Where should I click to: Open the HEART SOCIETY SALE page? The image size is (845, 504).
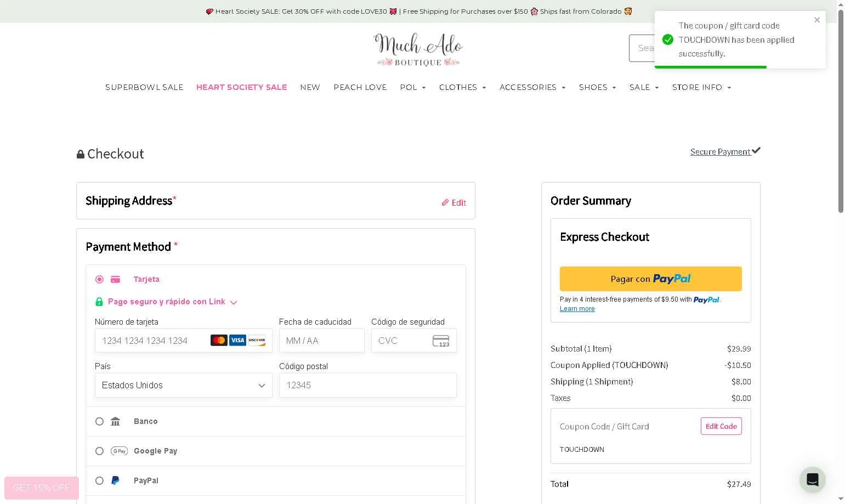(242, 87)
